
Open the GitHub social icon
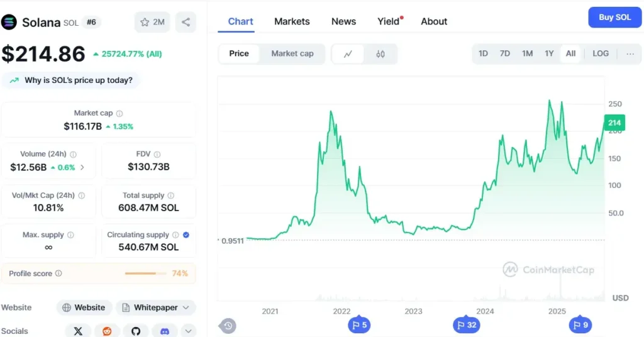[x=136, y=331]
